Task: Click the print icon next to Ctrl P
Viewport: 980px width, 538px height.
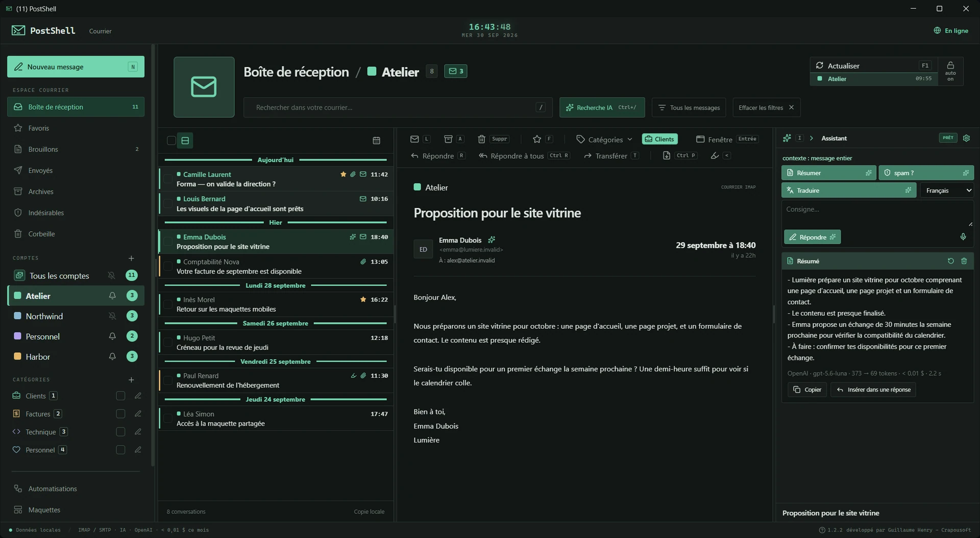Action: [667, 156]
